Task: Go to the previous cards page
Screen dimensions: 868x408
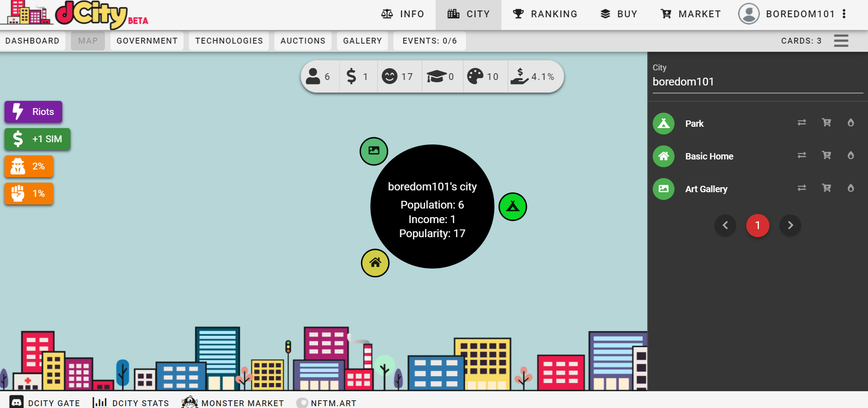Action: [725, 225]
